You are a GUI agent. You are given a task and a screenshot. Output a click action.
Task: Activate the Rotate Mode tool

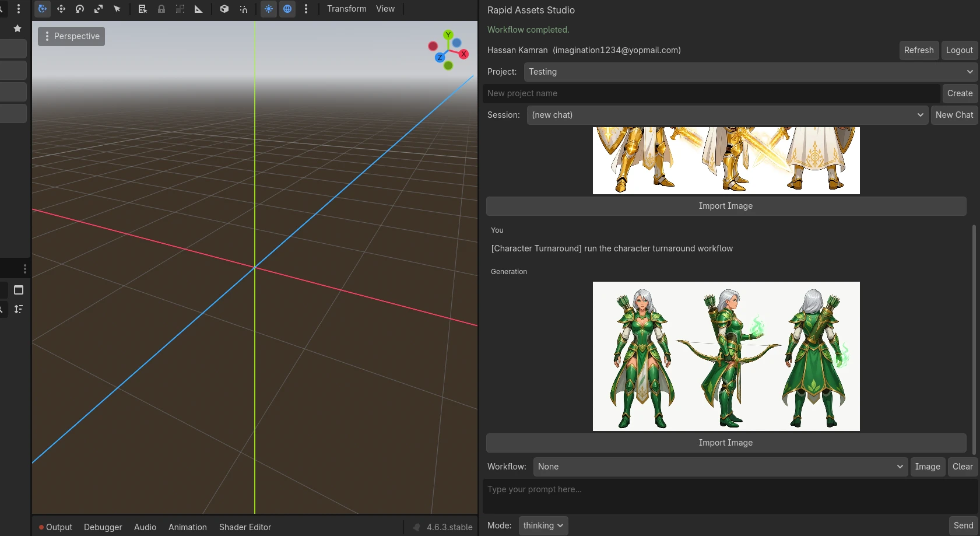point(80,9)
